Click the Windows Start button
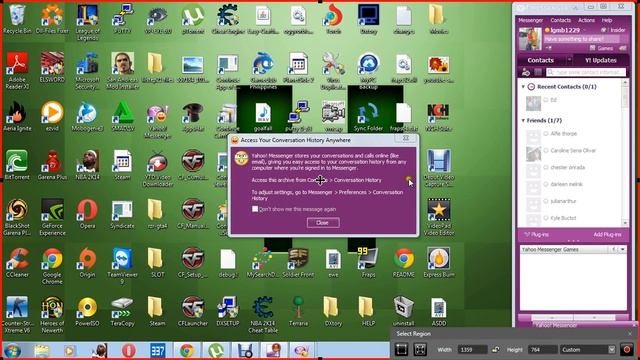The width and height of the screenshot is (640, 360). pos(13,351)
